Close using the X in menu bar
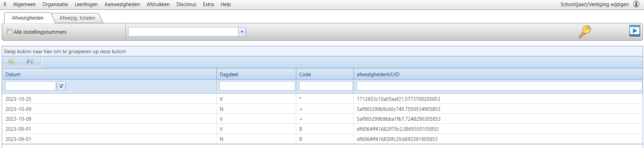 click(x=5, y=4)
